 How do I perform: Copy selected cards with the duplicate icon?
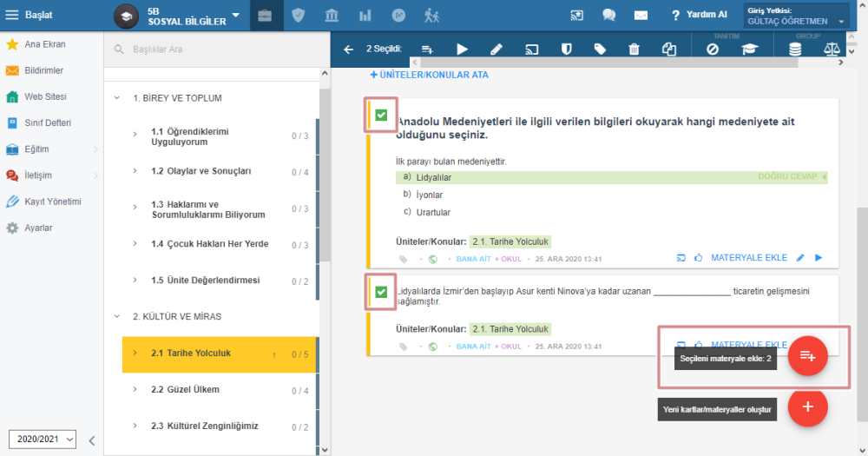coord(668,50)
